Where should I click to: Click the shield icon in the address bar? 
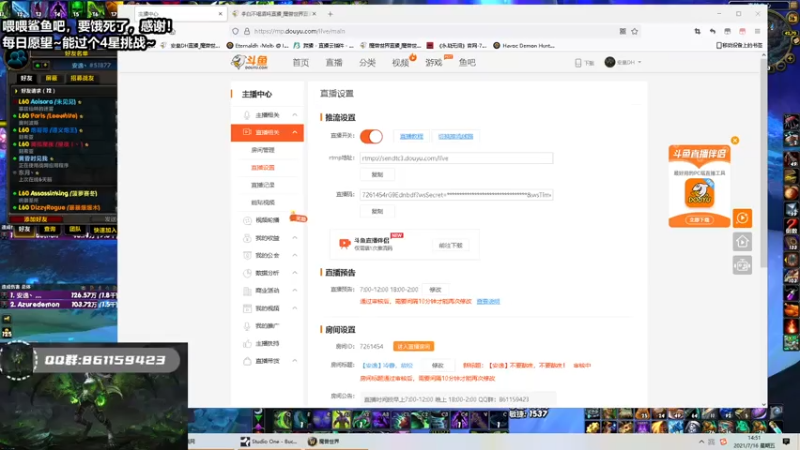[235, 31]
